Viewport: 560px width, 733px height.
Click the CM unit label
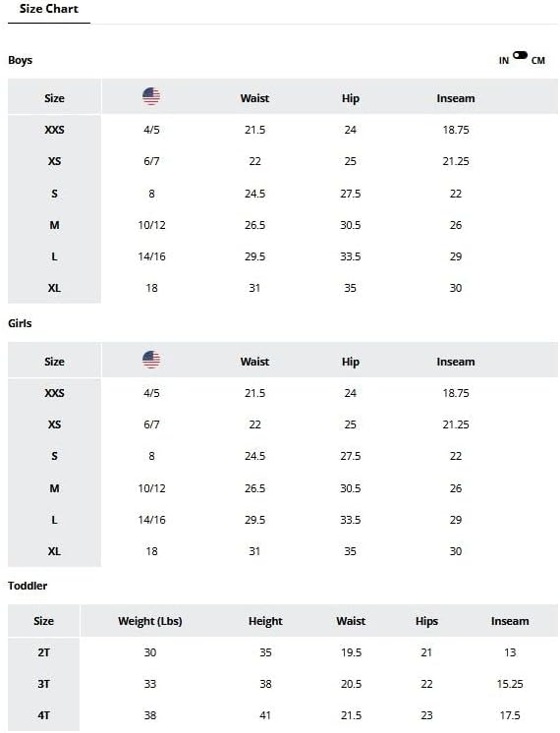(538, 61)
